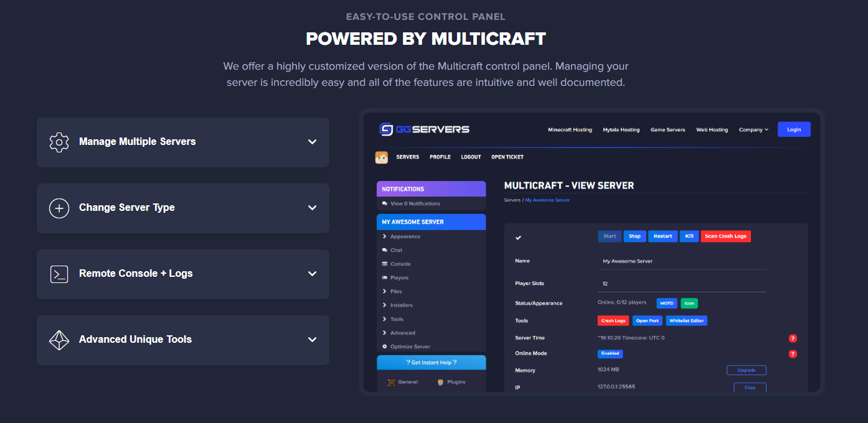Open the General settings scroll icon
This screenshot has height=423, width=868.
(x=391, y=382)
